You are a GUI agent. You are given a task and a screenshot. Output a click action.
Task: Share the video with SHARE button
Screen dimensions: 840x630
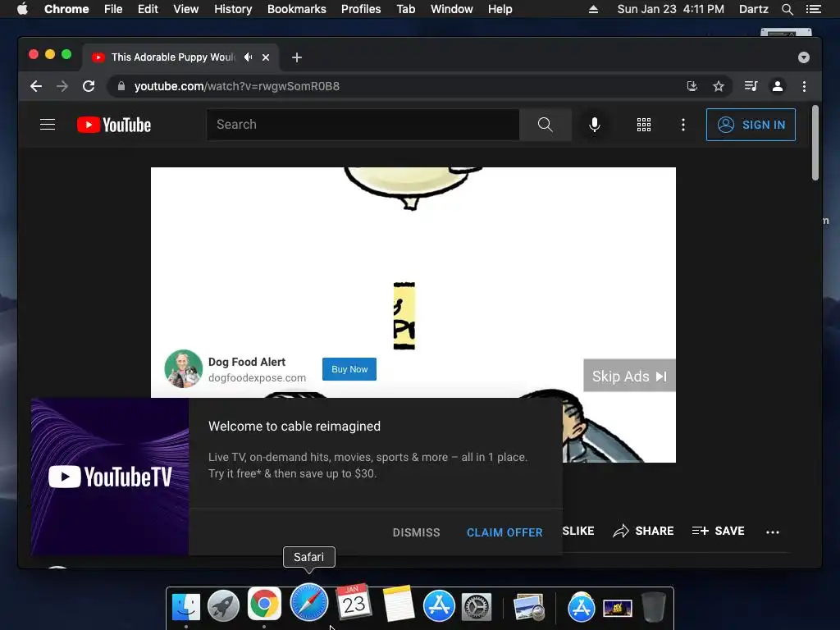(643, 531)
